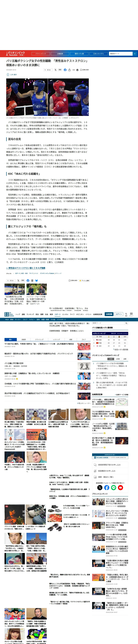The width and height of the screenshot is (138, 644).
Task: Click the Facebook share icon under the headline
Action: 65,70
